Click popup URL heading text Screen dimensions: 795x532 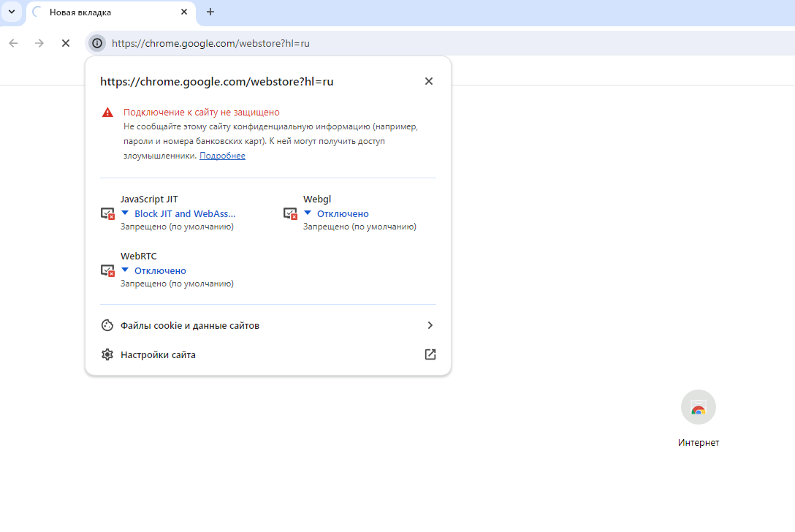tap(216, 81)
